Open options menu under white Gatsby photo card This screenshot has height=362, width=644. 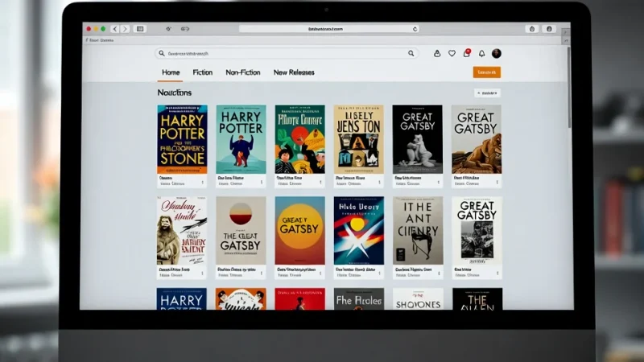[497, 274]
